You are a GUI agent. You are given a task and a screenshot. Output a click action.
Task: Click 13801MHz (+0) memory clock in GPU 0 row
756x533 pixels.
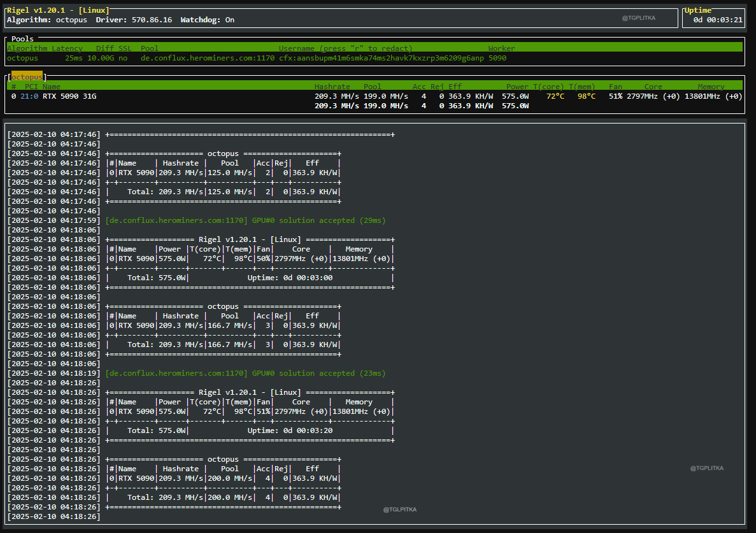[713, 96]
